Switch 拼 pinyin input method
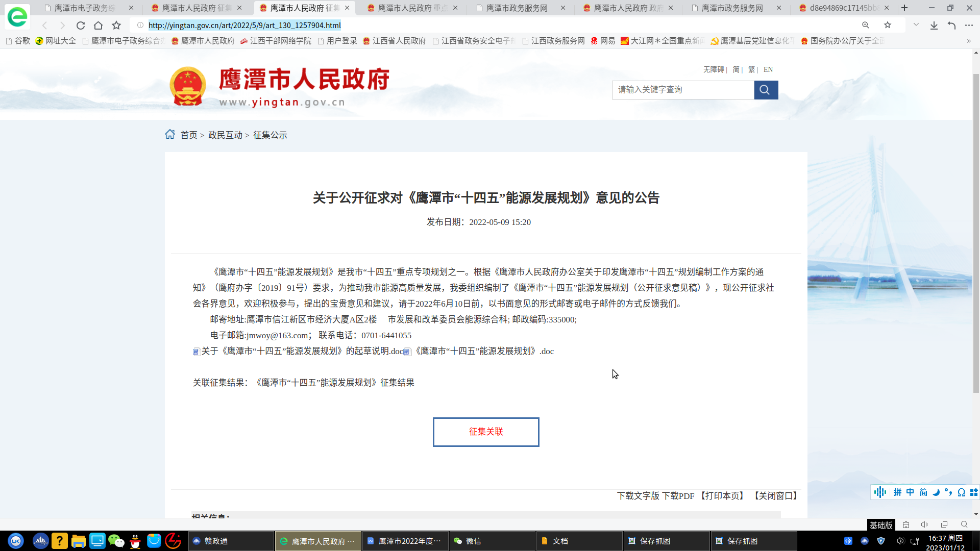The height and width of the screenshot is (551, 980). coord(897,492)
